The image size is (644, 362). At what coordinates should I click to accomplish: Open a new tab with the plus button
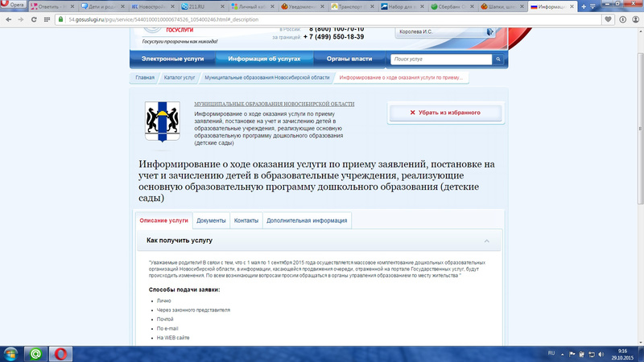pyautogui.click(x=584, y=6)
